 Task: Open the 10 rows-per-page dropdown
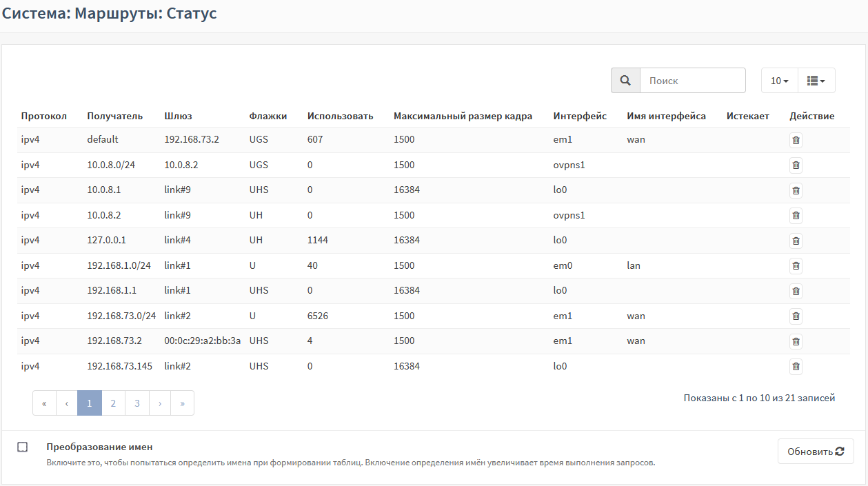pos(780,81)
